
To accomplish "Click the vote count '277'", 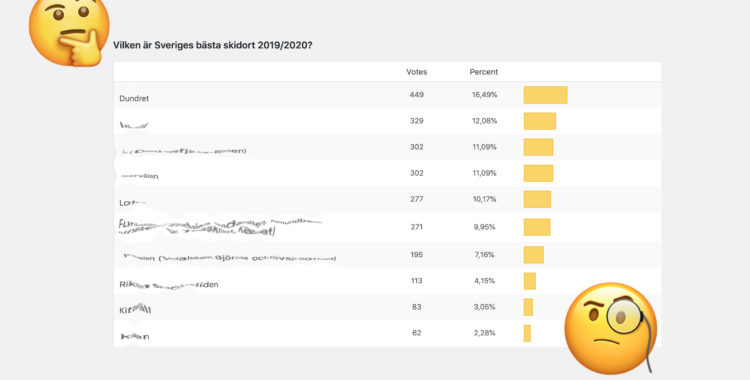I will [x=417, y=199].
